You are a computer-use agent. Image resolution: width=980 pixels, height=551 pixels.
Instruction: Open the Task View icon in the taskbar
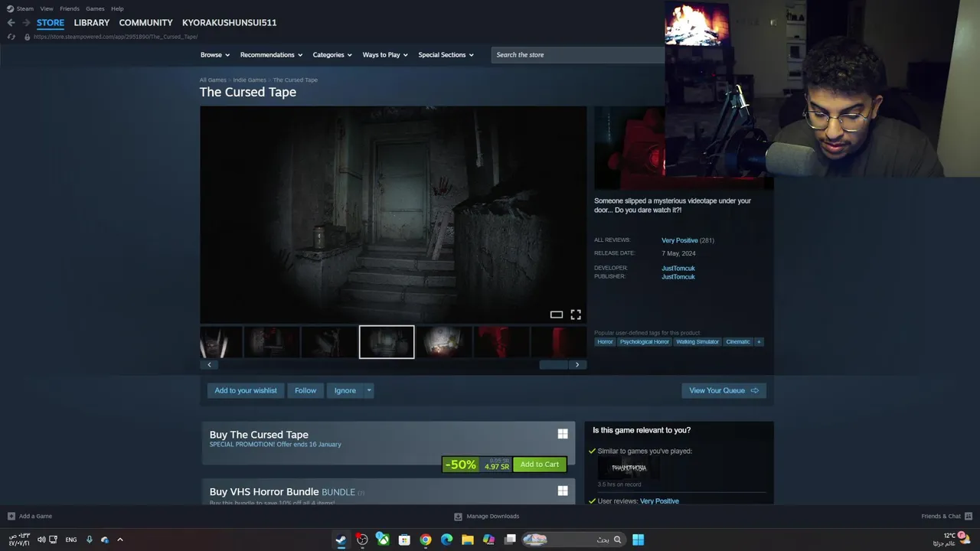[x=510, y=540]
